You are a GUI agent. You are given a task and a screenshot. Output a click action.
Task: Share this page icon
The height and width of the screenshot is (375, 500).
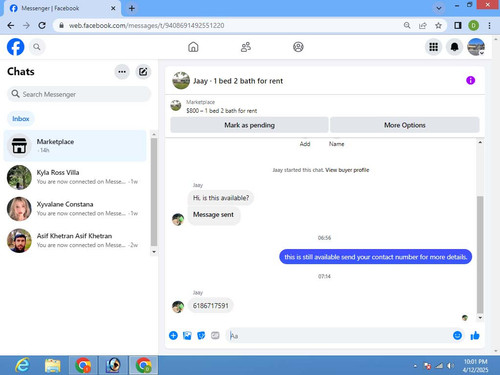pos(422,25)
